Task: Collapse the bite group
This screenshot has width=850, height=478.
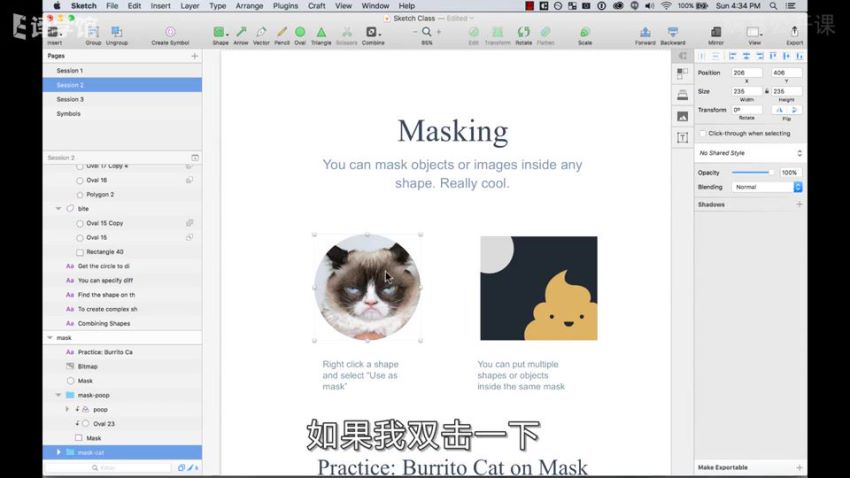Action: [59, 209]
